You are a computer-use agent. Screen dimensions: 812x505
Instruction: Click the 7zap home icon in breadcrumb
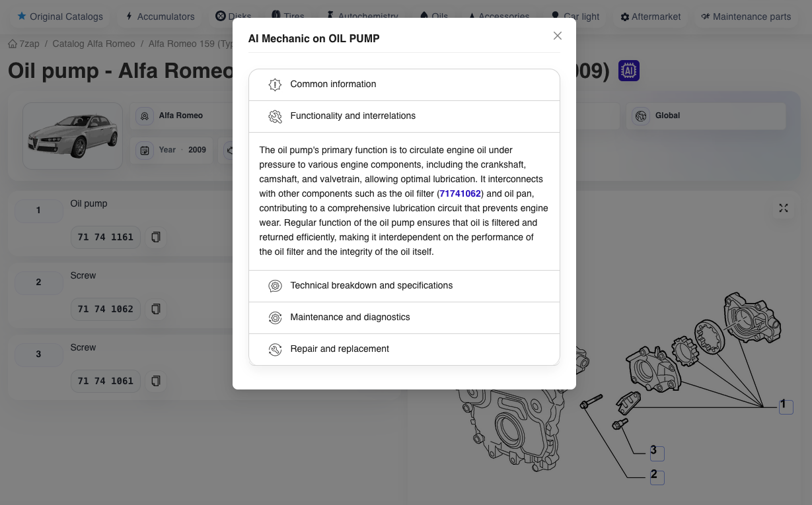13,44
